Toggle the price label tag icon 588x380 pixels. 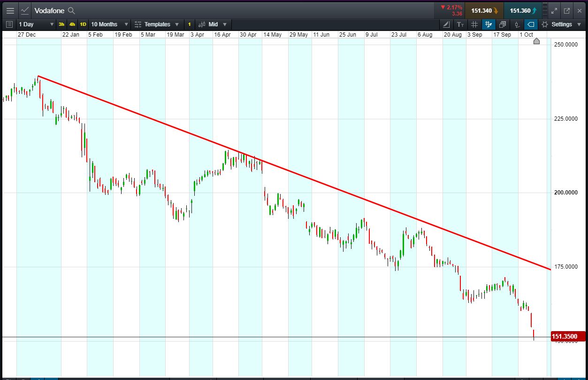[531, 24]
